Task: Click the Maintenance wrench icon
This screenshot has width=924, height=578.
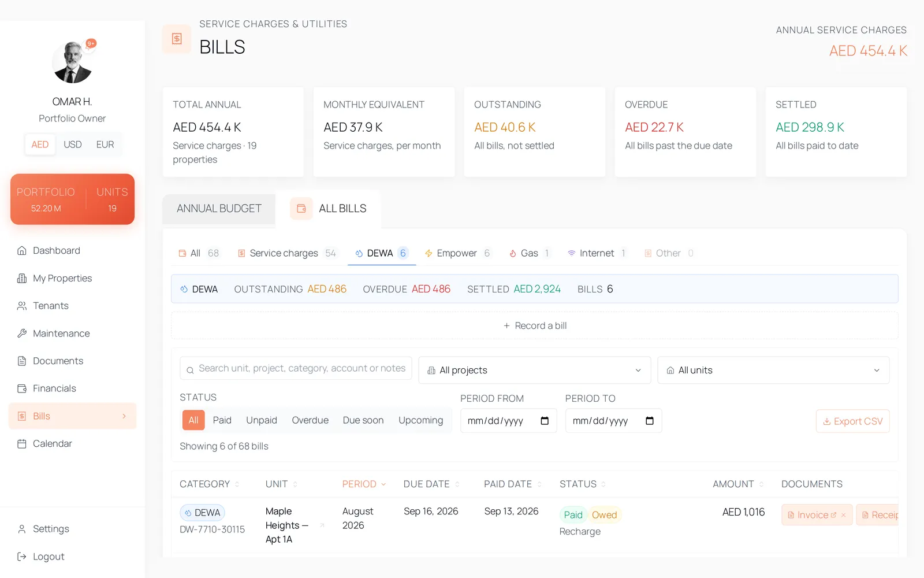Action: 22,334
